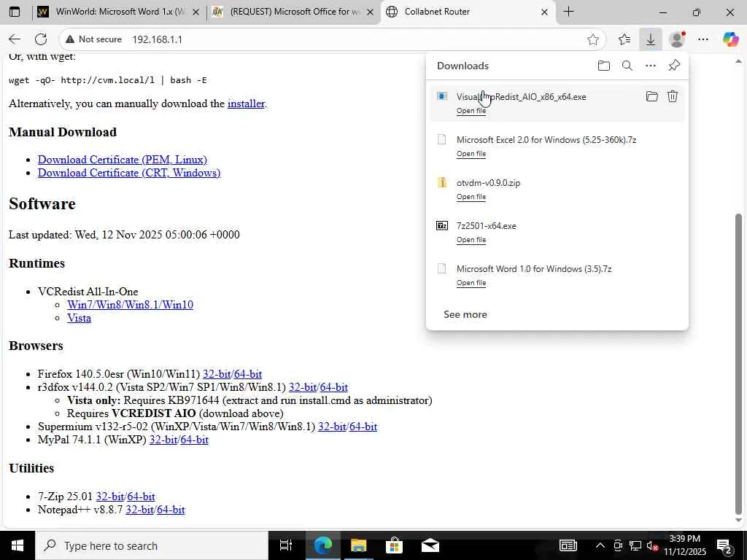
Task: Open file for 7z2501-x64.exe
Action: pyautogui.click(x=471, y=239)
